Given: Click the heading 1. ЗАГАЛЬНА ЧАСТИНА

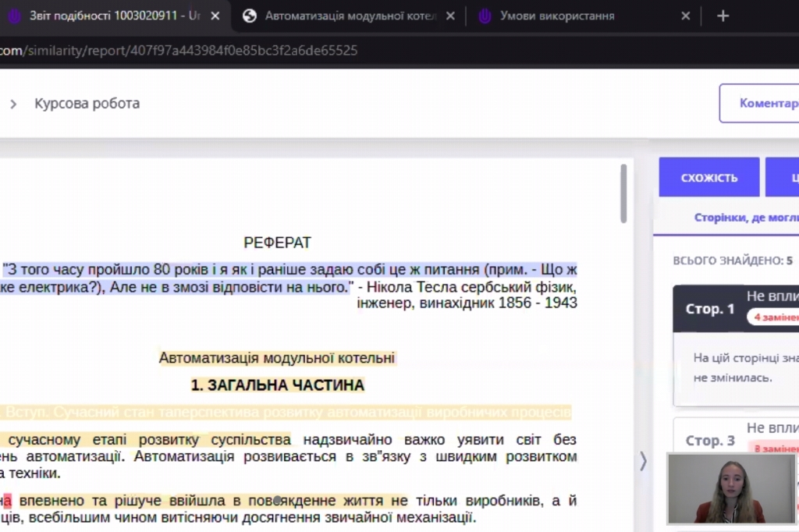Looking at the screenshot, I should 278,385.
